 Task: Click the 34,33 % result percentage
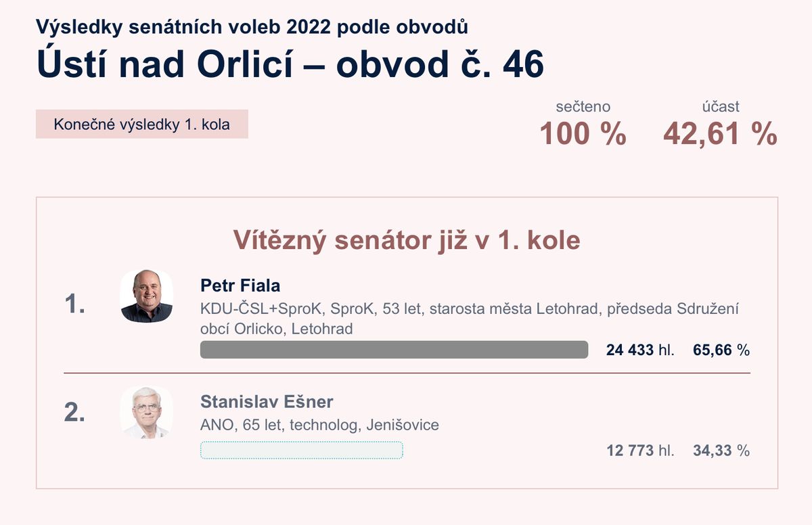pos(721,451)
